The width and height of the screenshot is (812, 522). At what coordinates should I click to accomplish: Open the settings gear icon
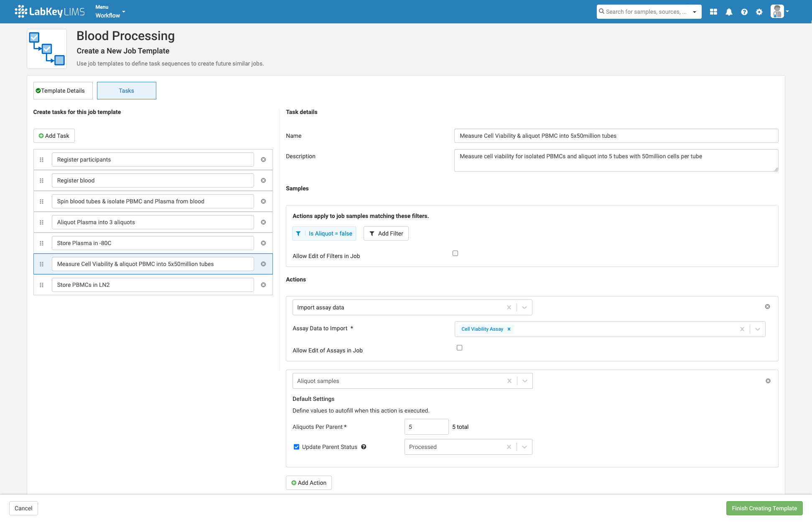759,12
